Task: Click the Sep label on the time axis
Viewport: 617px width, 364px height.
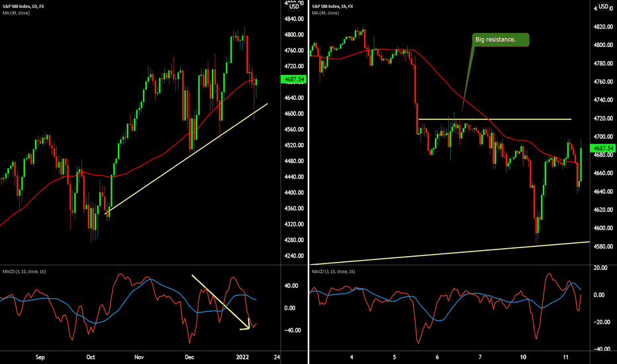Action: (40, 357)
